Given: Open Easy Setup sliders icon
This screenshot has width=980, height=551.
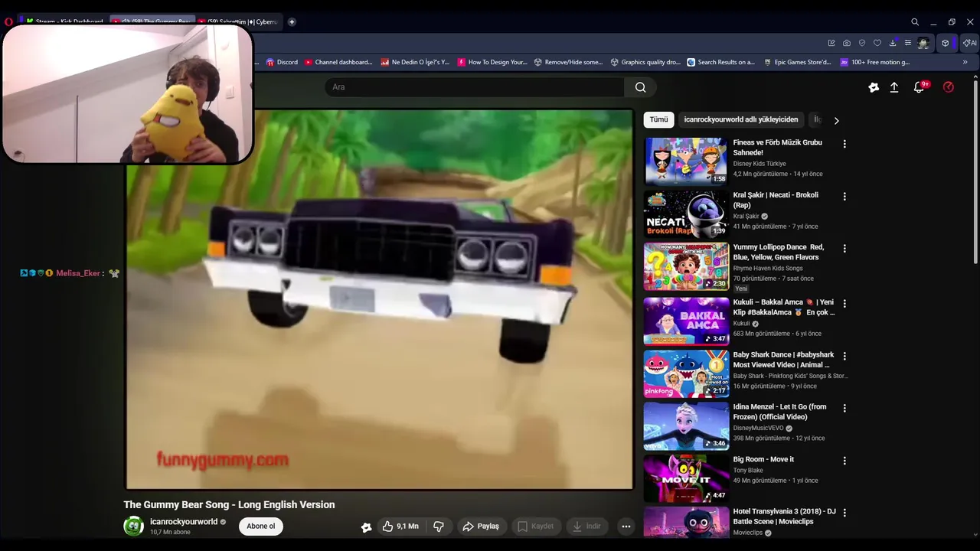Looking at the screenshot, I should 908,43.
